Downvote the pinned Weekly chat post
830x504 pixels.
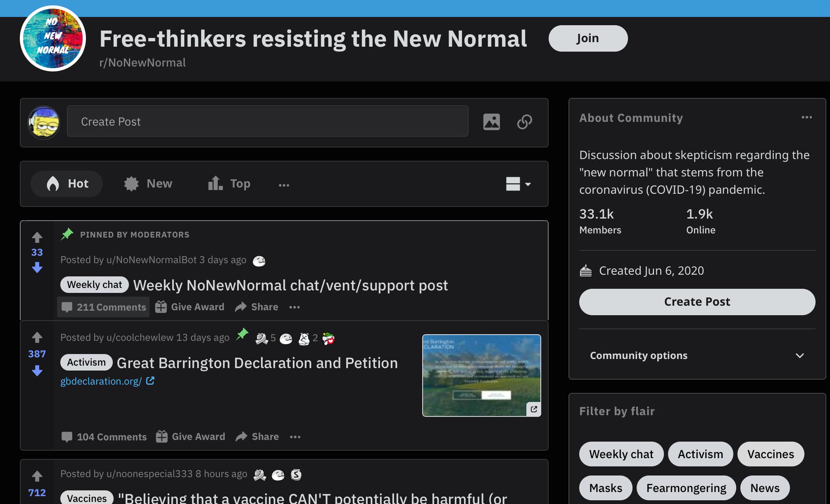[37, 268]
